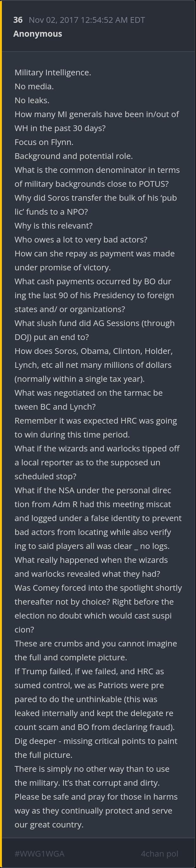Screen dimensions: 196x868
Task: Click the "Military Intelligence." opening line
Action: (53, 72)
